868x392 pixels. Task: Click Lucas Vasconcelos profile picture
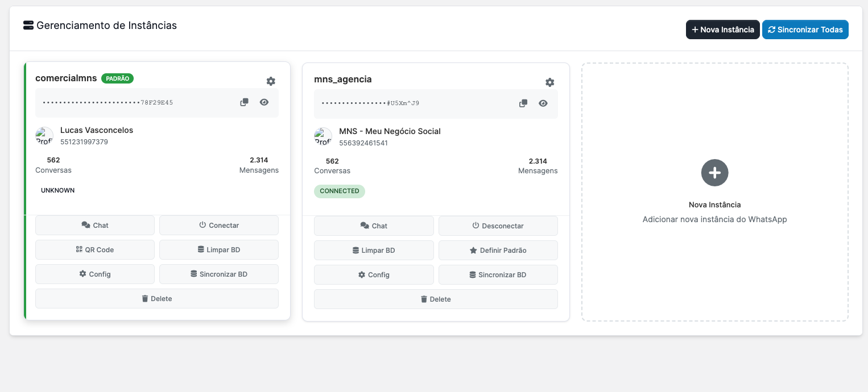coord(44,136)
